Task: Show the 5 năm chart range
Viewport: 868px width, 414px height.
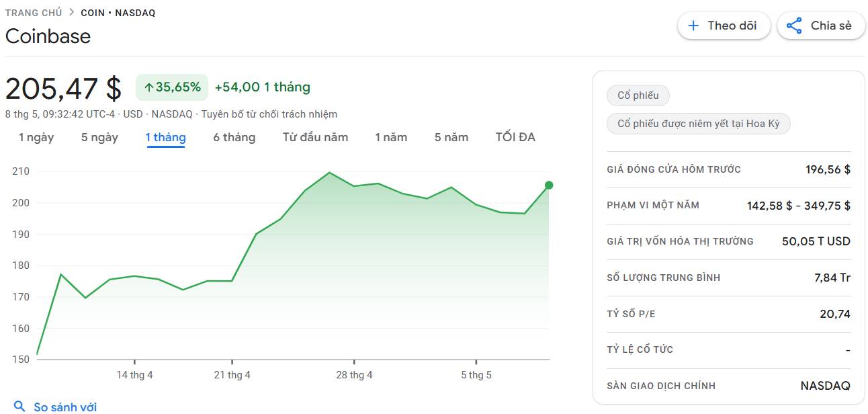Action: 451,137
